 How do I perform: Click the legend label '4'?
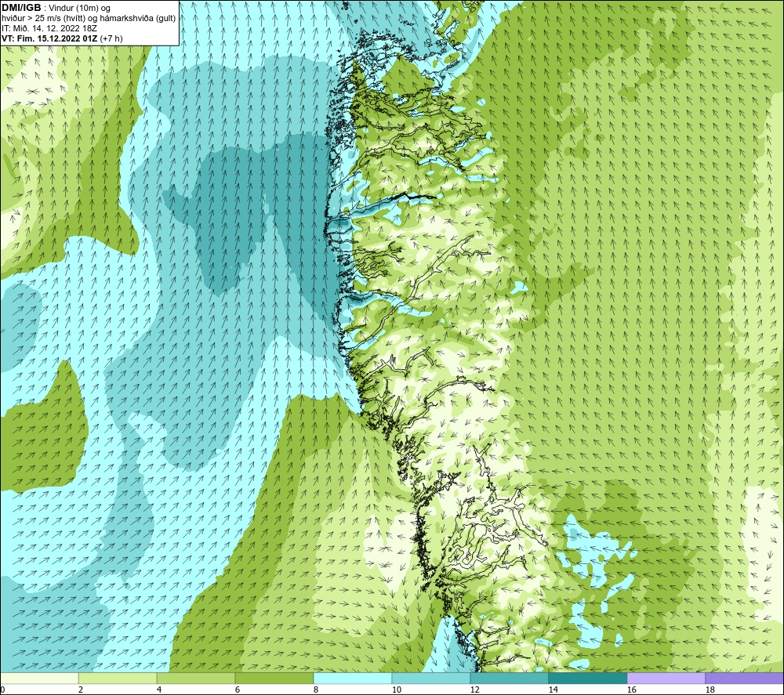click(x=159, y=690)
